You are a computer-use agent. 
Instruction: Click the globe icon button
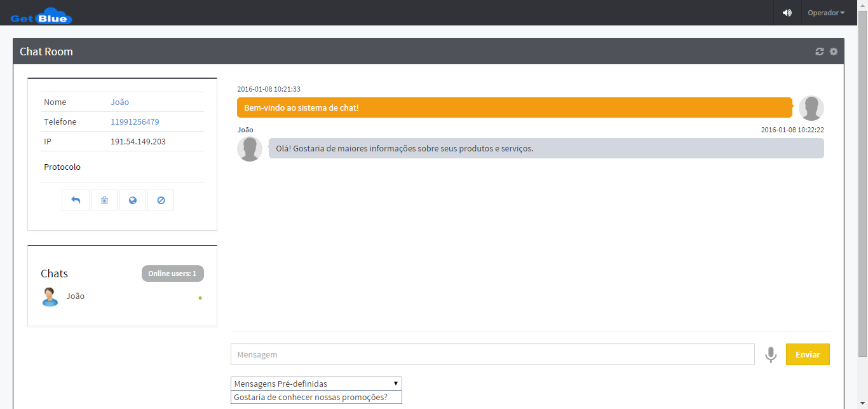coord(133,200)
